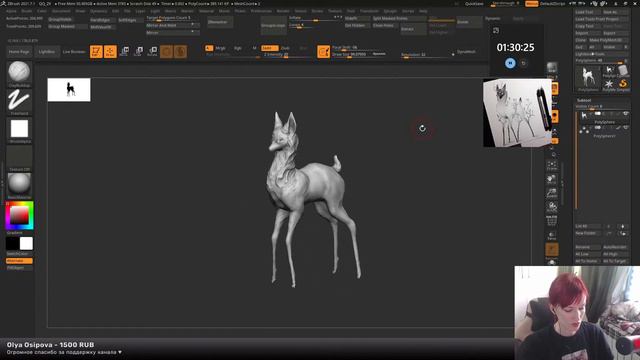
Task: Reset the timer with circular arrow
Action: [524, 63]
